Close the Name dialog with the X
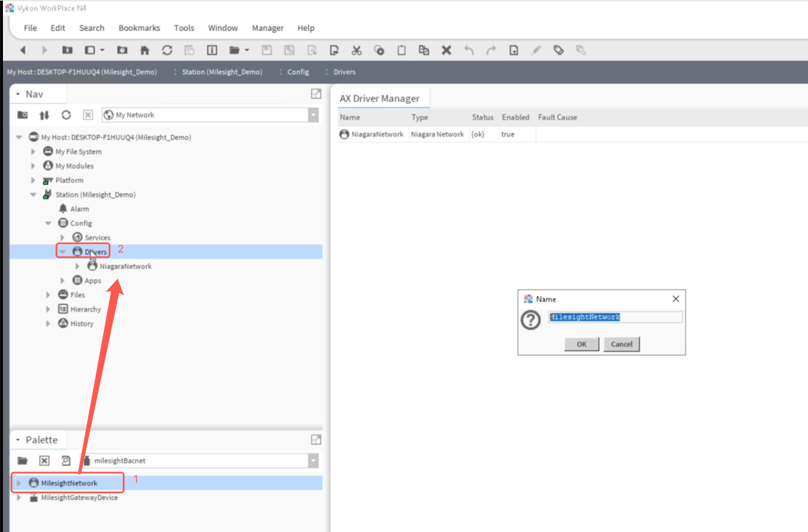The image size is (808, 532). tap(676, 299)
